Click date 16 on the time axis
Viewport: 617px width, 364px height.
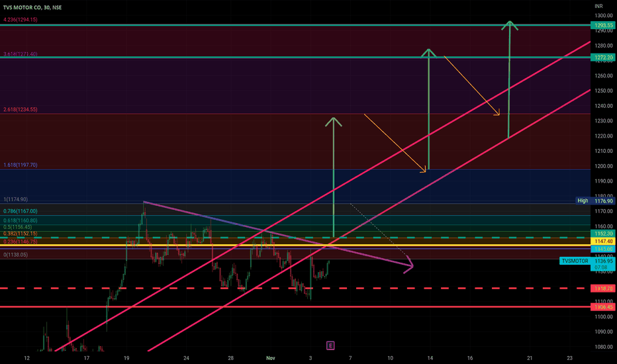point(470,358)
